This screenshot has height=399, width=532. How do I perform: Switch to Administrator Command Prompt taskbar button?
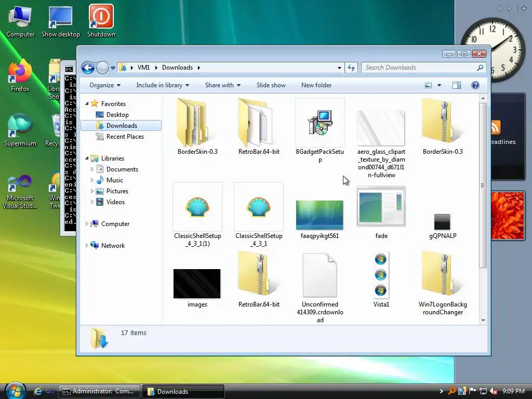pos(99,391)
